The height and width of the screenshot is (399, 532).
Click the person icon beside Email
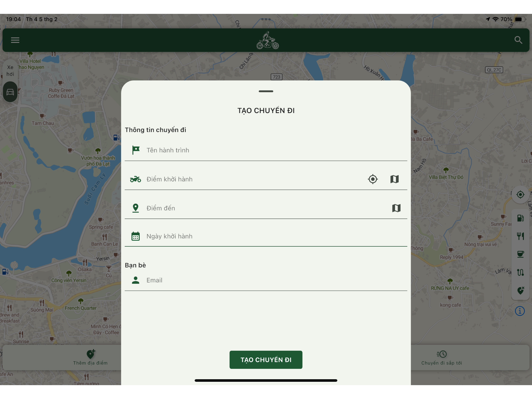136,280
